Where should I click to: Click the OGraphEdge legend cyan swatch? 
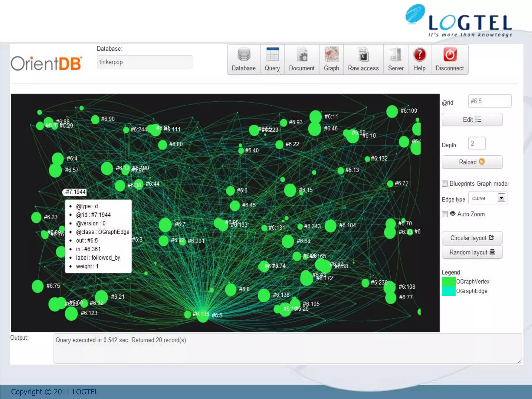449,291
